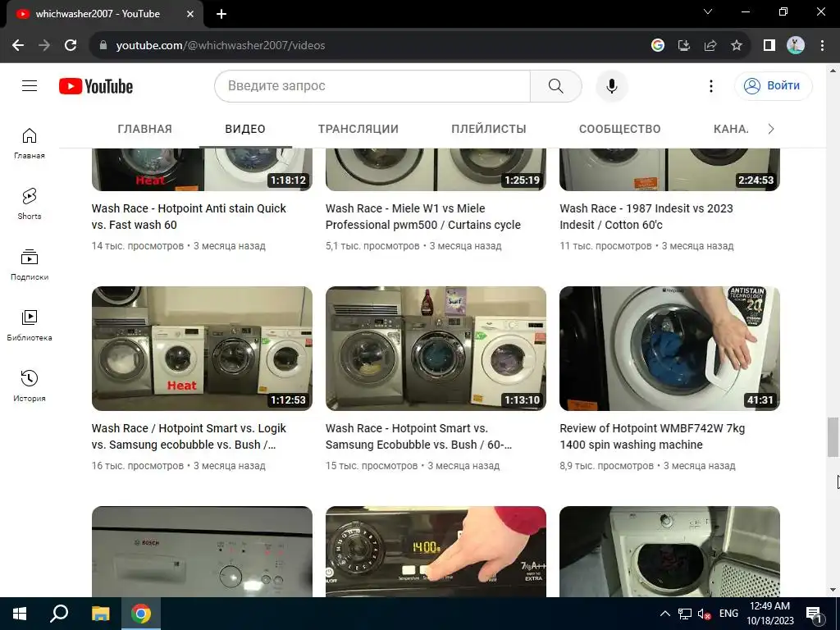Image resolution: width=840 pixels, height=630 pixels.
Task: Start voice search with microphone icon
Action: pos(611,85)
